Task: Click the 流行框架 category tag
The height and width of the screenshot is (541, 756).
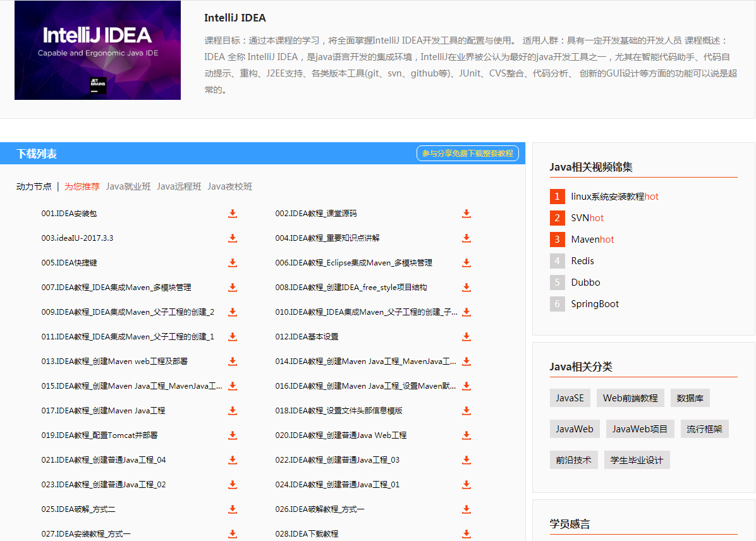Action: [705, 429]
